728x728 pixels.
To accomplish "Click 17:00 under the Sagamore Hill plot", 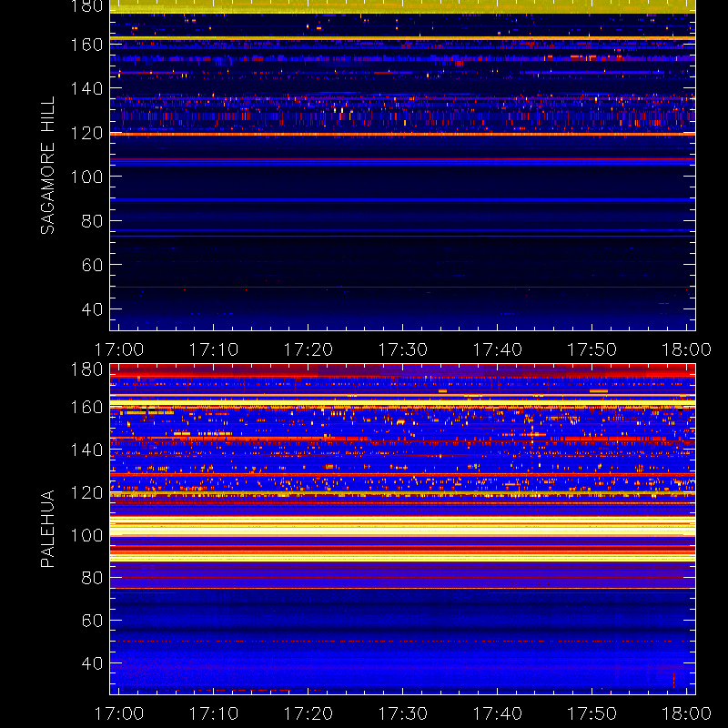I will click(119, 349).
